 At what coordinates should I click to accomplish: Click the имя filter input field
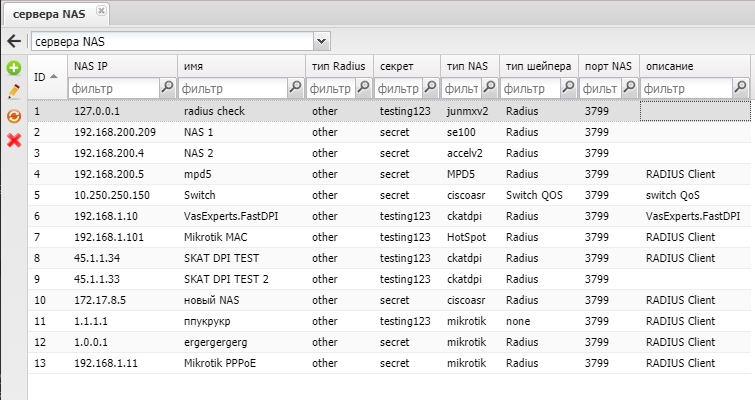click(232, 88)
